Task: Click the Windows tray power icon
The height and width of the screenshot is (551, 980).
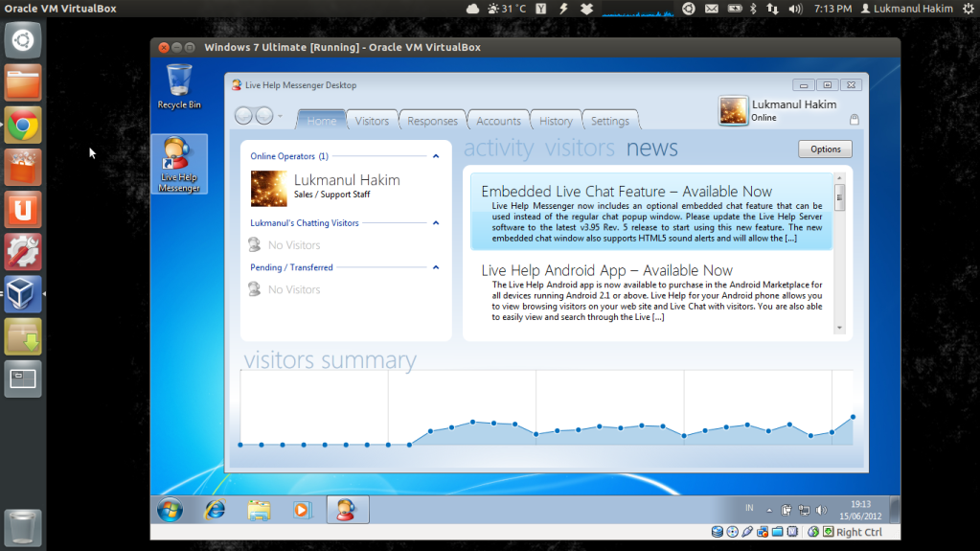Action: (x=786, y=511)
